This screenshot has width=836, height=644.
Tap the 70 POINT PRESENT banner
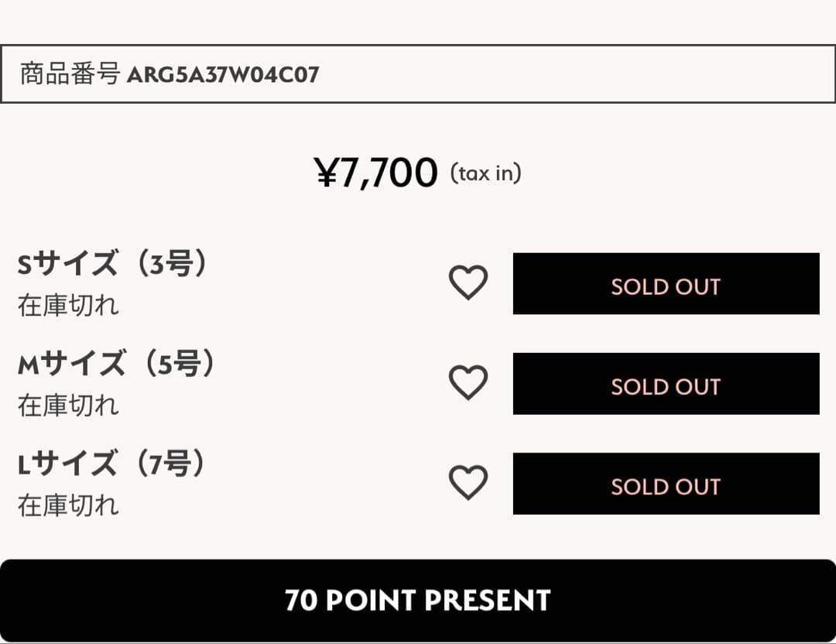click(418, 601)
